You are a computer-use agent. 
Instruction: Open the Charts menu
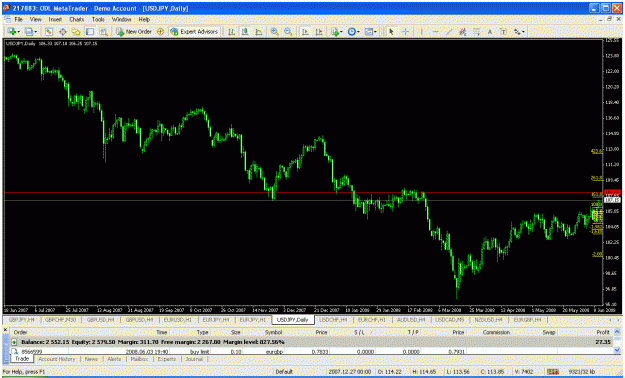point(77,19)
